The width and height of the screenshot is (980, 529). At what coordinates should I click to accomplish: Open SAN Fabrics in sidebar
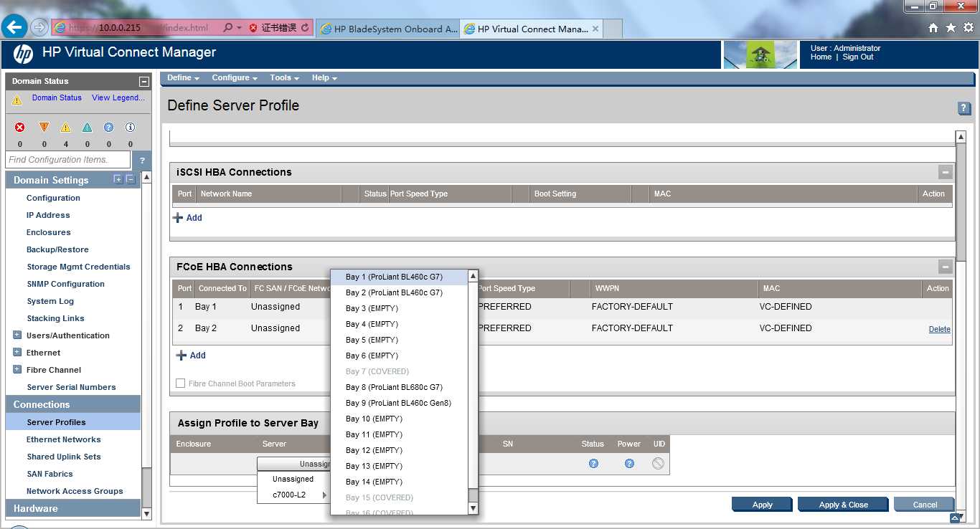[x=50, y=474]
